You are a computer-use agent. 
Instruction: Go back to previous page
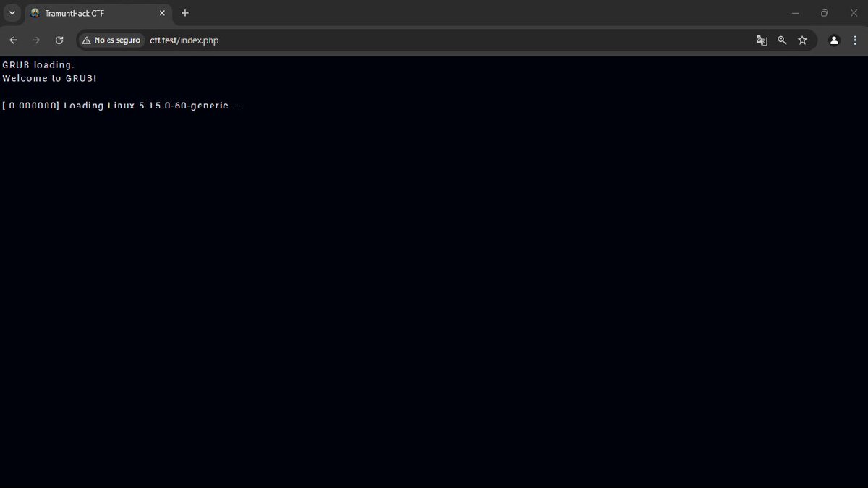click(x=13, y=40)
